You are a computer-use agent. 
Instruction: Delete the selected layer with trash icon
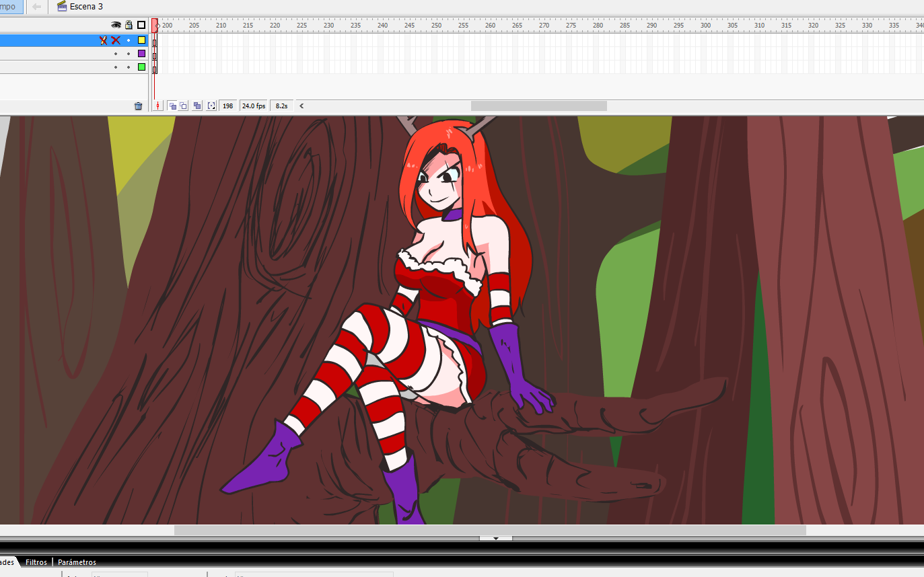139,106
